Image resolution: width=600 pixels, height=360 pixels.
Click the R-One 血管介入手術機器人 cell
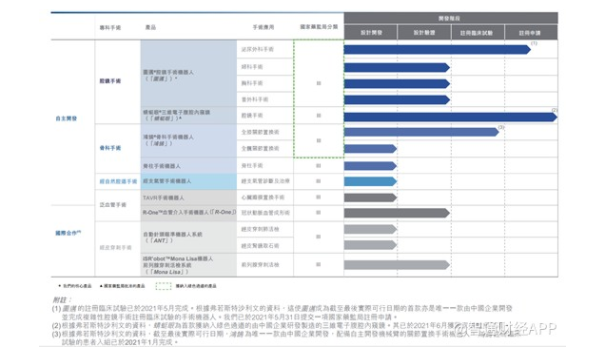point(189,213)
